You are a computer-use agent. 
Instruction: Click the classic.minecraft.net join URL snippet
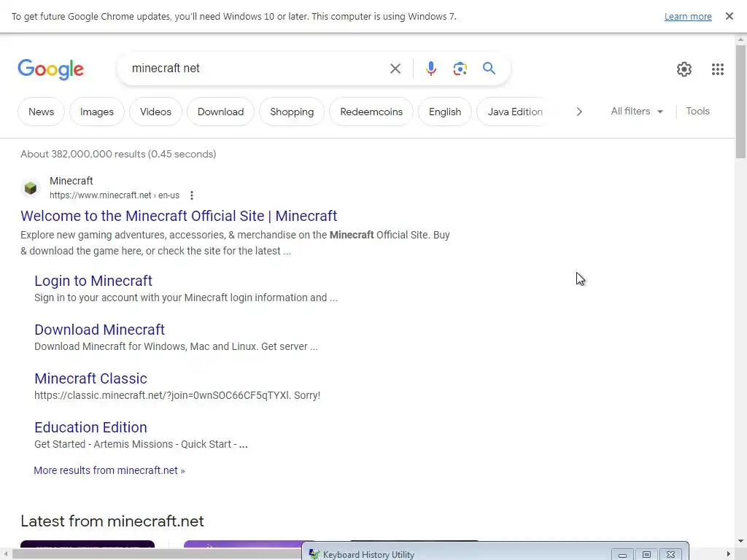[177, 395]
